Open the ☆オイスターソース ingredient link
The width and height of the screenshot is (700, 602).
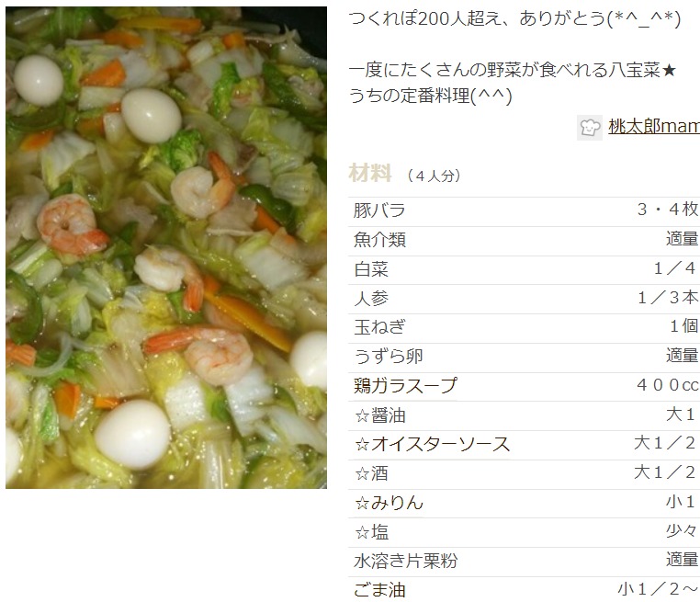click(432, 444)
